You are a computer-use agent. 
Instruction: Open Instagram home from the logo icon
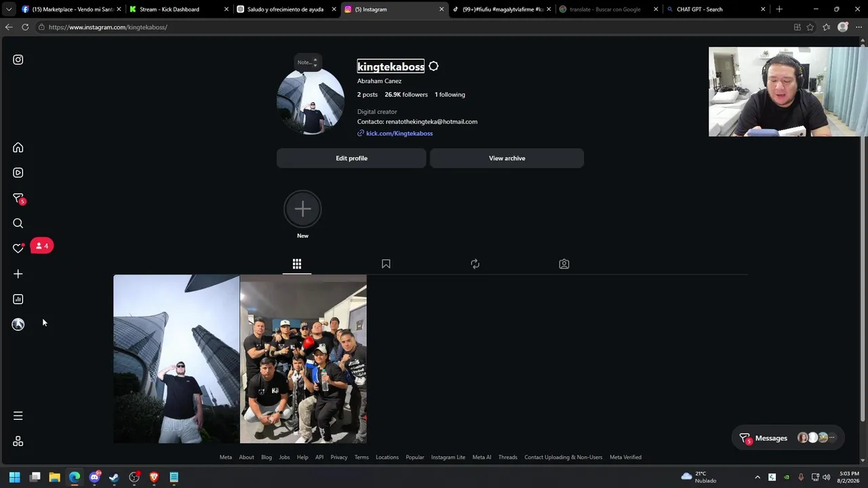pyautogui.click(x=18, y=60)
